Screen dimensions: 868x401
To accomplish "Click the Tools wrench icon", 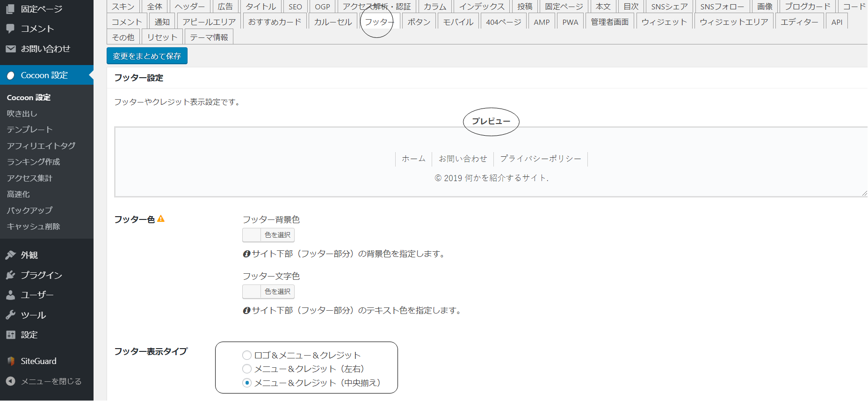I will (10, 315).
